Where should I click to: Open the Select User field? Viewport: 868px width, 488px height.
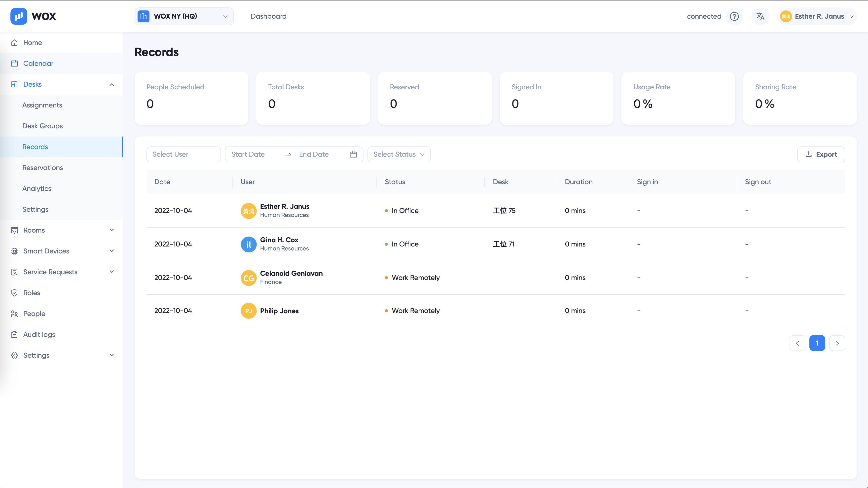(x=183, y=154)
